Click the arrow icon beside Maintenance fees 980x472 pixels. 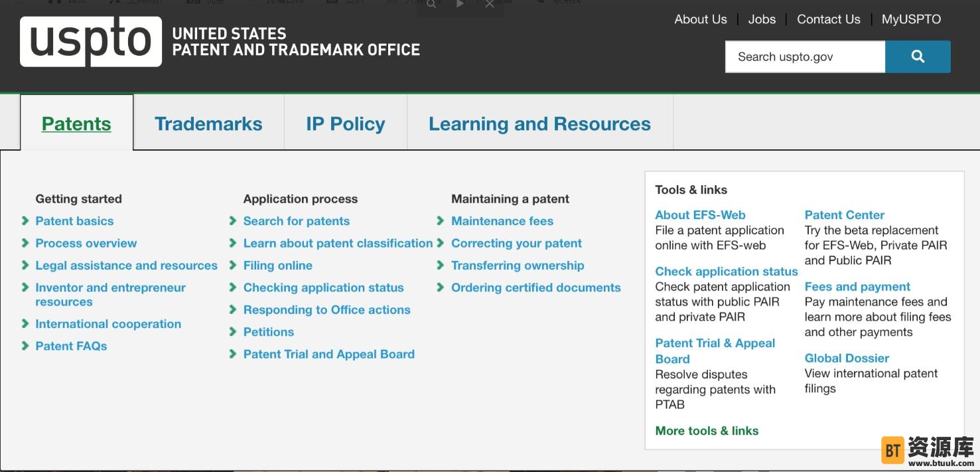click(x=441, y=221)
